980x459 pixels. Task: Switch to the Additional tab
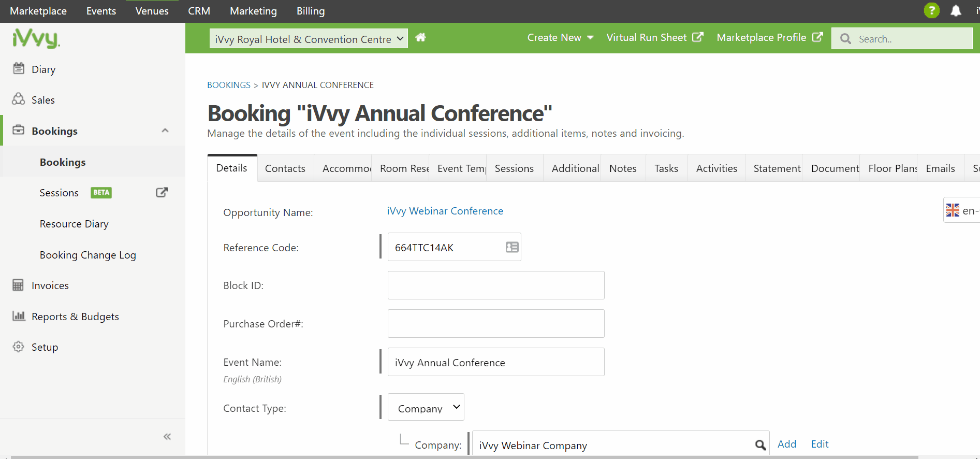coord(572,168)
